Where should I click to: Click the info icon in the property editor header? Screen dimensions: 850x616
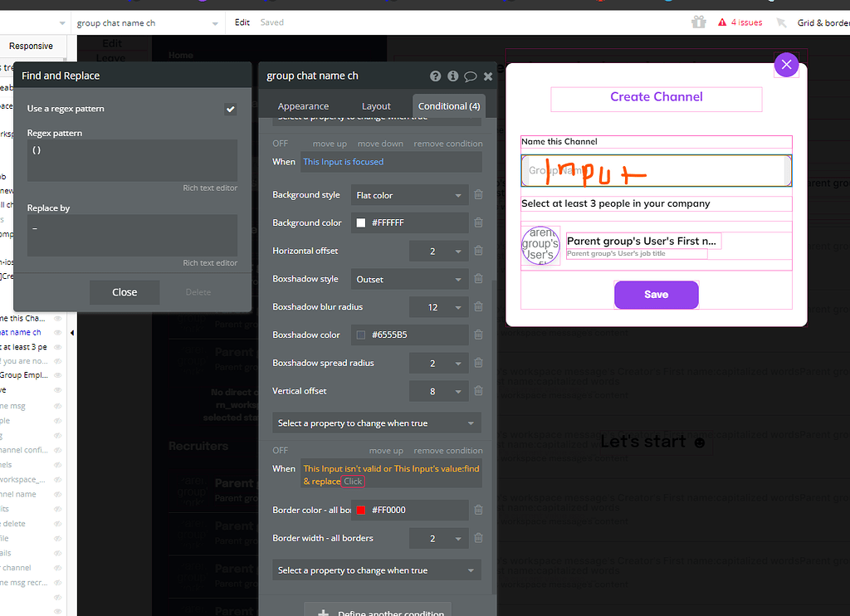pos(452,76)
